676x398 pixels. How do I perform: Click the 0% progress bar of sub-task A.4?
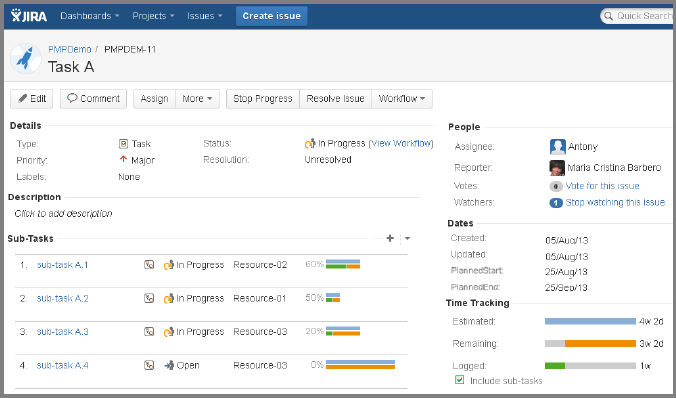[x=360, y=364]
